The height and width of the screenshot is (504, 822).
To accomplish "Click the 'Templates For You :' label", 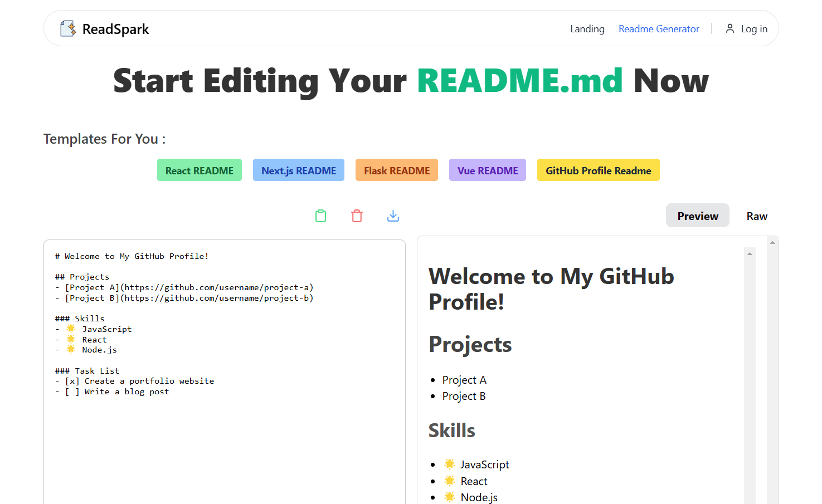I will click(104, 139).
